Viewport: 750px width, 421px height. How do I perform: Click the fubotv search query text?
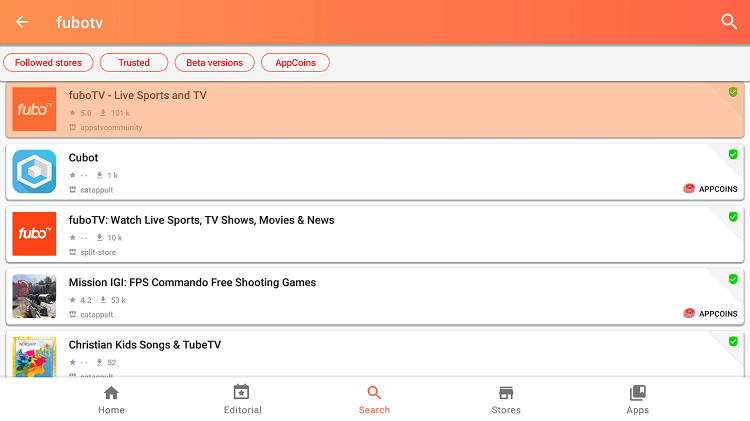pyautogui.click(x=79, y=22)
